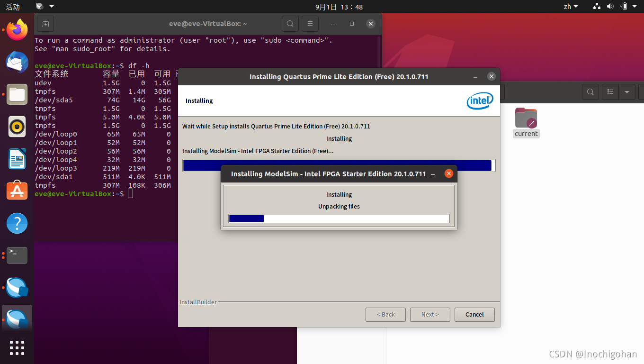The height and width of the screenshot is (364, 644).
Task: Open the Files view options dropdown arrow
Action: coord(627,92)
